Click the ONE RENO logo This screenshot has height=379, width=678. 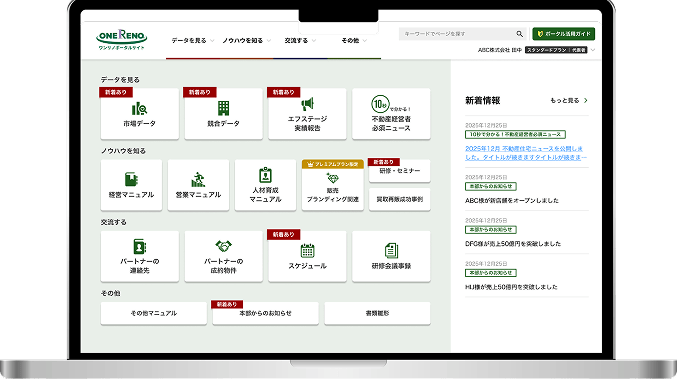(122, 40)
